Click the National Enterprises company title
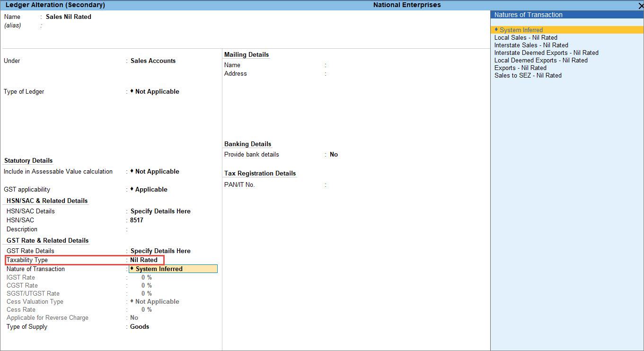The height and width of the screenshot is (351, 644). coord(407,5)
